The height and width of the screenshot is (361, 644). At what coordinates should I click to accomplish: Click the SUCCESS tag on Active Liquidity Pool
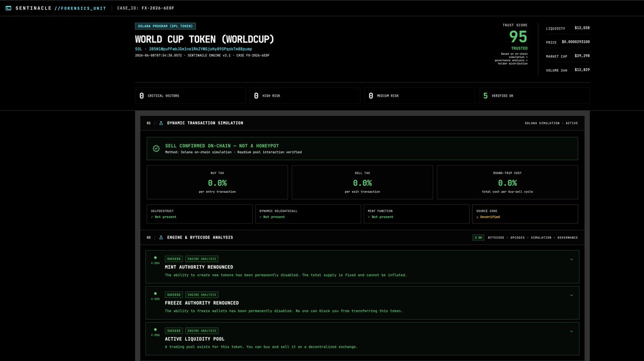174,330
